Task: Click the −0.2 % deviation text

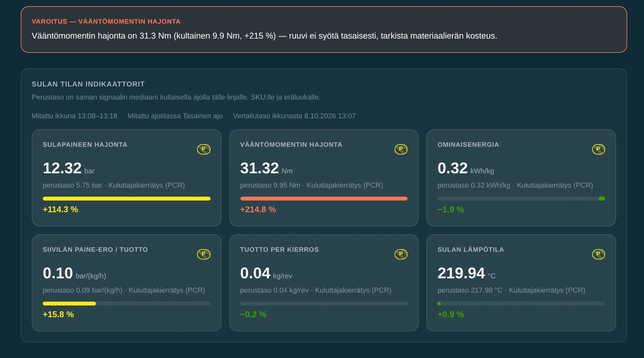Action: pyautogui.click(x=253, y=315)
